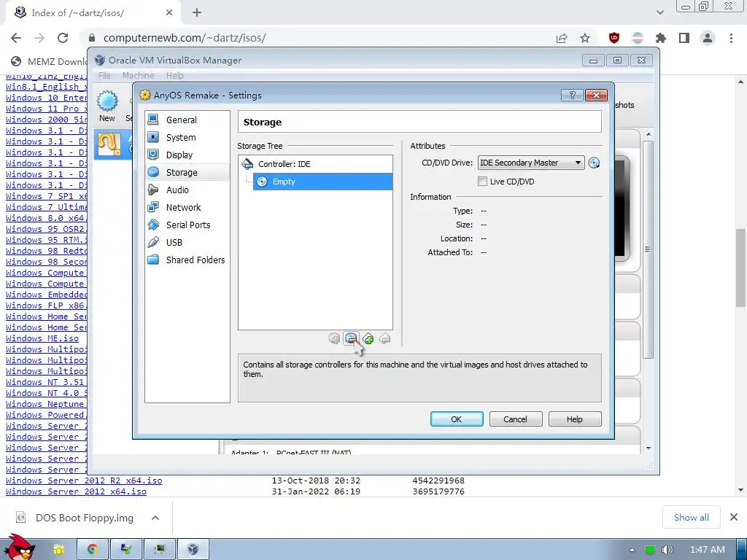Click Cancel in Settings dialog
The image size is (747, 560).
(516, 419)
